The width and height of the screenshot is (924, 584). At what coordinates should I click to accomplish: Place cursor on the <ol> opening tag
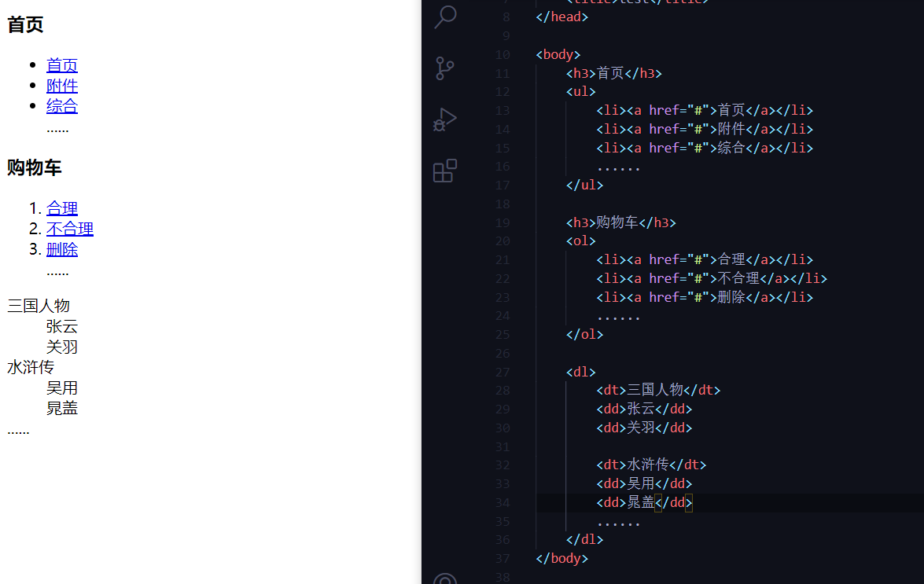(581, 241)
